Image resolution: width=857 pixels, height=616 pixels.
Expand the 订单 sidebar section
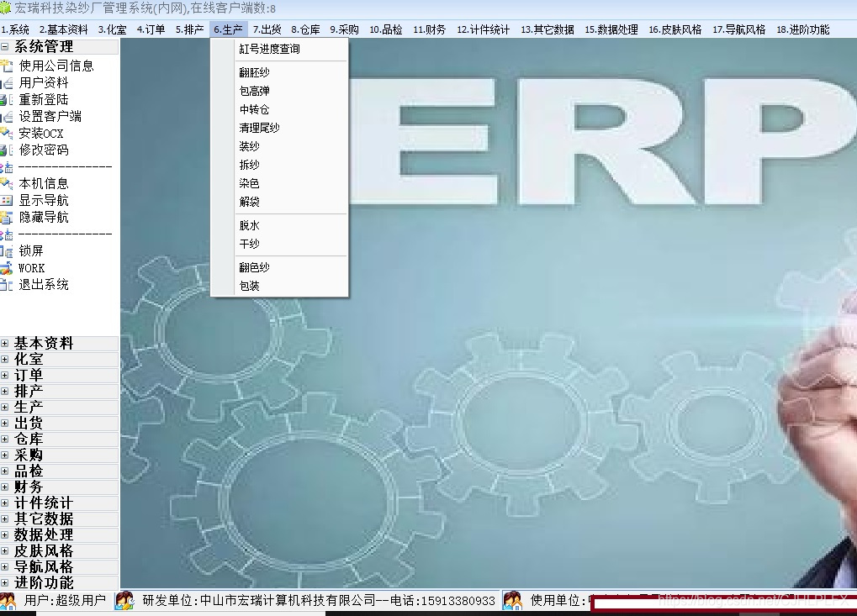(x=4, y=375)
